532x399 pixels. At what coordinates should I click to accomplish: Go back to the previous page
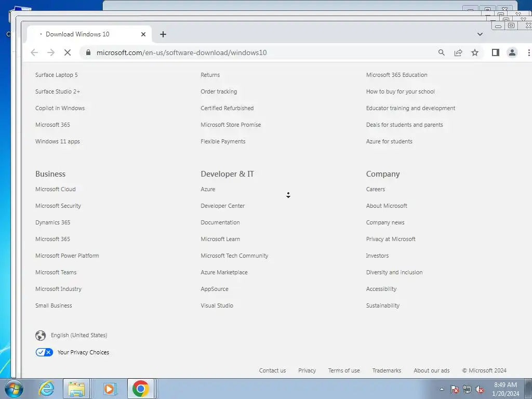pyautogui.click(x=34, y=52)
